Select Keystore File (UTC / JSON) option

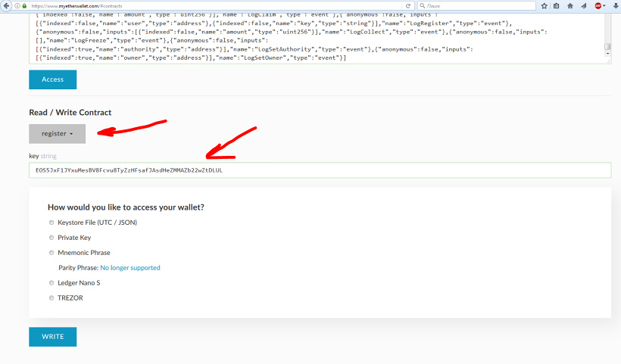pyautogui.click(x=51, y=222)
